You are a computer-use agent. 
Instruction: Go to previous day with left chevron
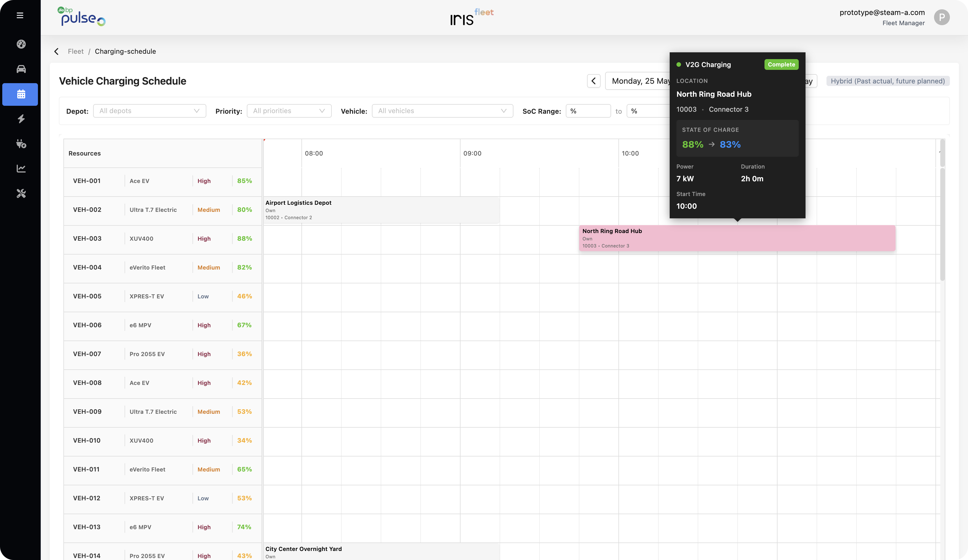pos(594,81)
